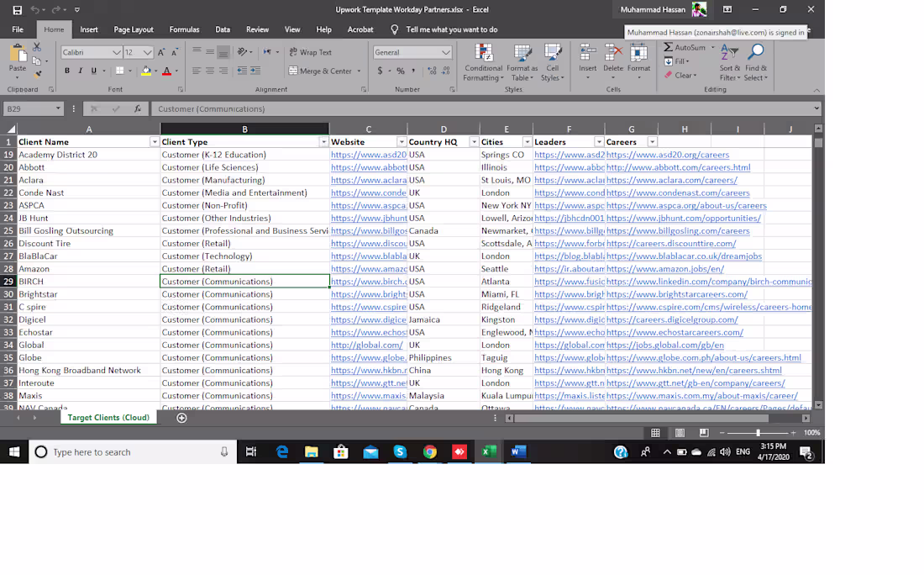This screenshot has width=924, height=575.
Task: Switch to the Review ribbon tab
Action: tap(257, 29)
